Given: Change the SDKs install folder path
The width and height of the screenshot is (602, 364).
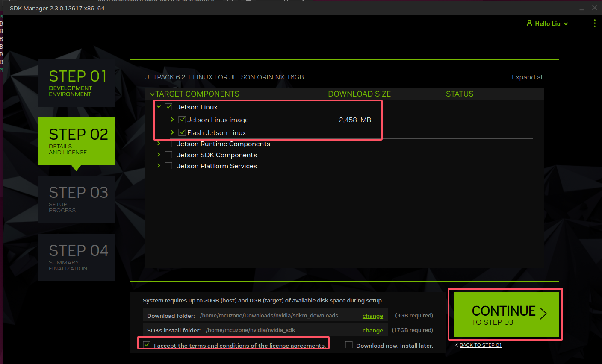Looking at the screenshot, I should (x=373, y=330).
